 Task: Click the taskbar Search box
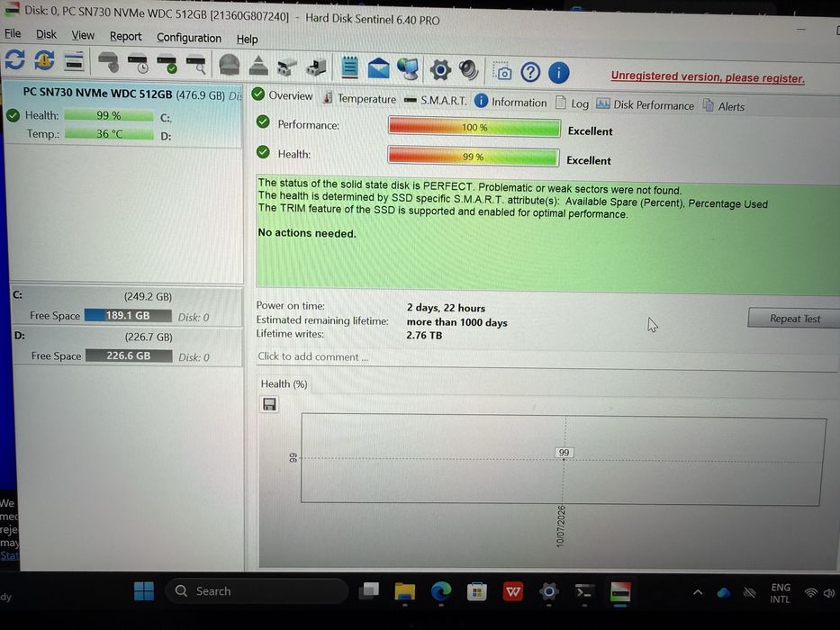257,591
